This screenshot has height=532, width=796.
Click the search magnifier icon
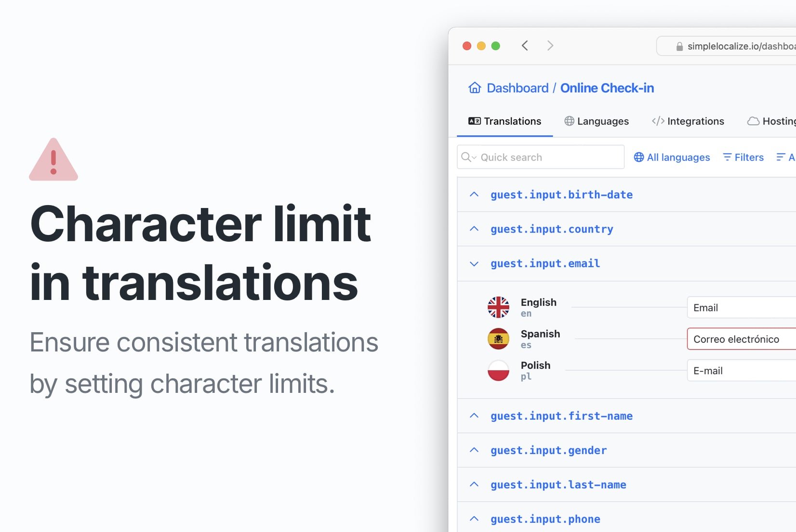466,157
